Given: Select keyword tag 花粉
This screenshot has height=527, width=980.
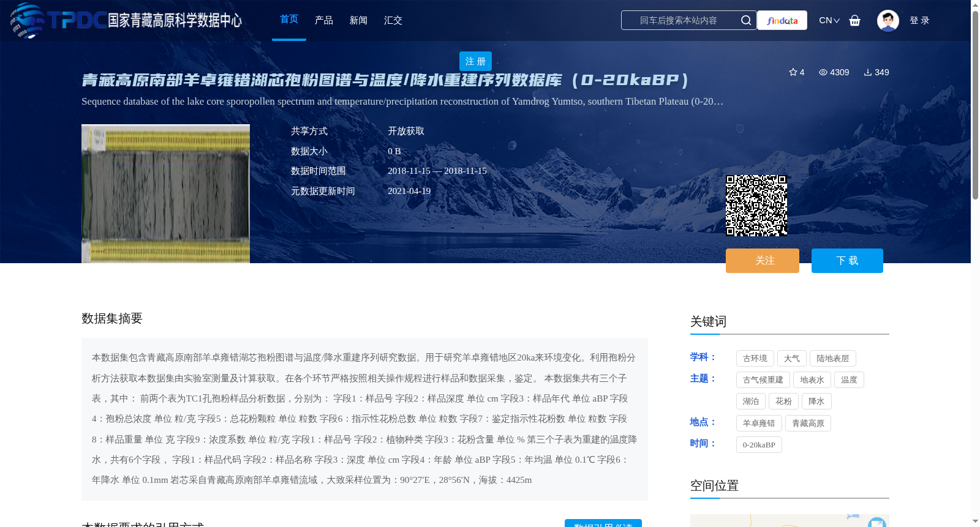Looking at the screenshot, I should (x=783, y=402).
